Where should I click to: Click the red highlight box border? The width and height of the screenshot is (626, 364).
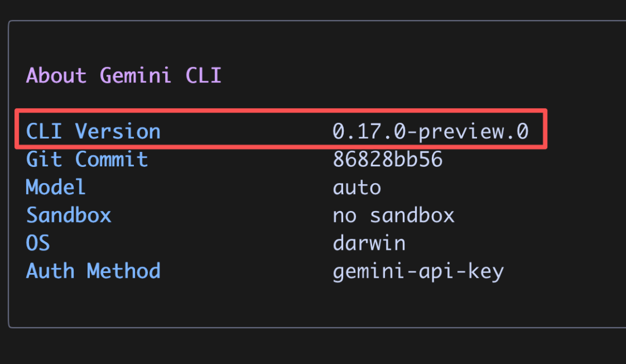(281, 111)
